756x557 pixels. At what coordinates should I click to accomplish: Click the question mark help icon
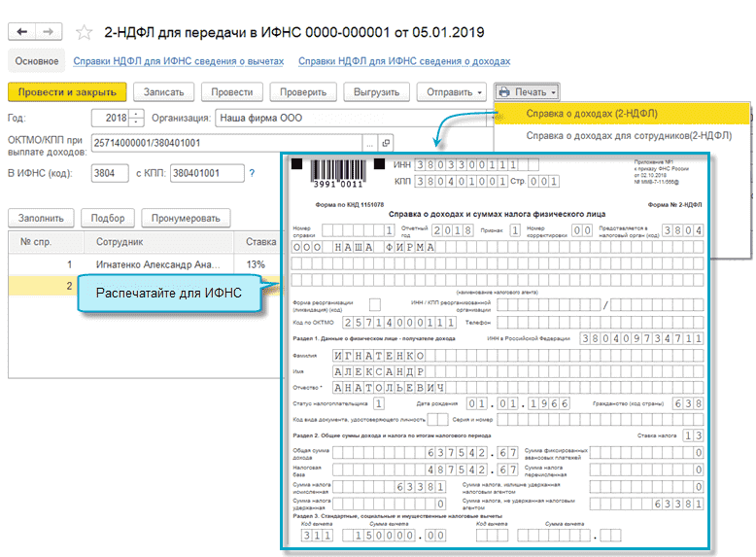[x=252, y=173]
